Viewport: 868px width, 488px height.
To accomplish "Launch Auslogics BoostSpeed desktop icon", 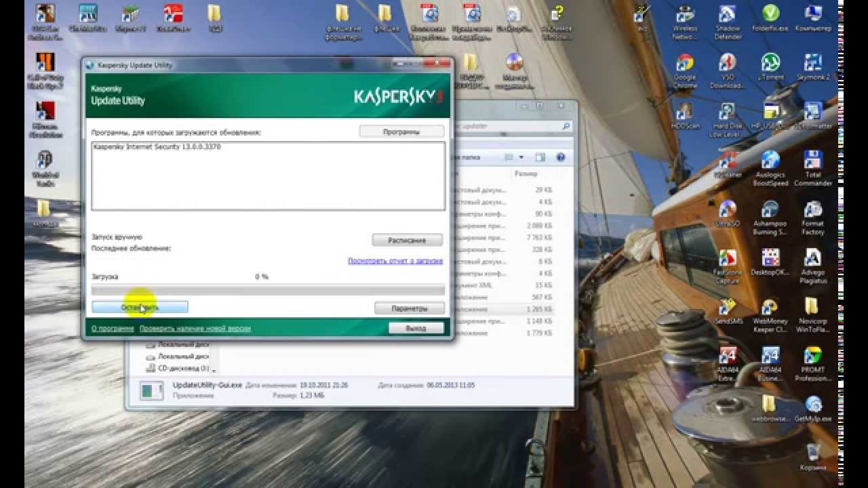I will [770, 168].
